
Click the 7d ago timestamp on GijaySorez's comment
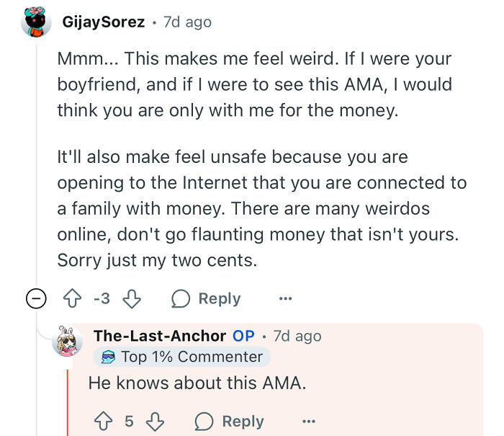(x=186, y=22)
